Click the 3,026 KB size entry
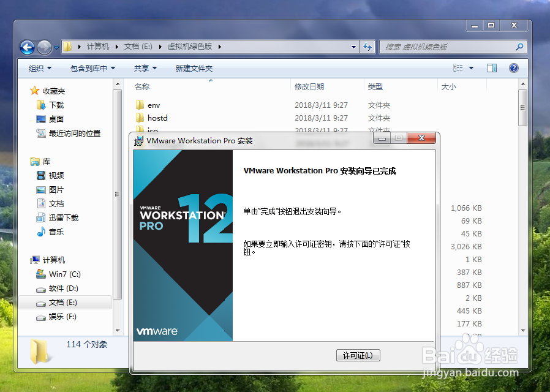 click(466, 246)
